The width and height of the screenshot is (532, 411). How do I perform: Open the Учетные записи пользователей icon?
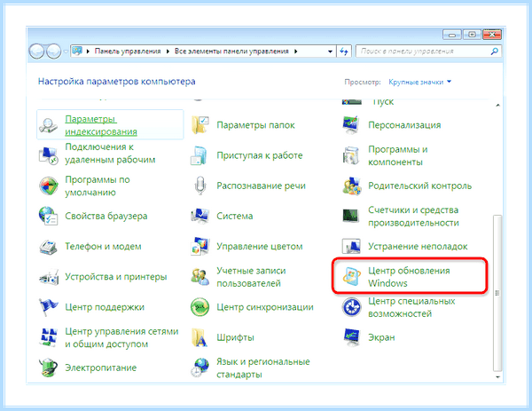point(199,277)
